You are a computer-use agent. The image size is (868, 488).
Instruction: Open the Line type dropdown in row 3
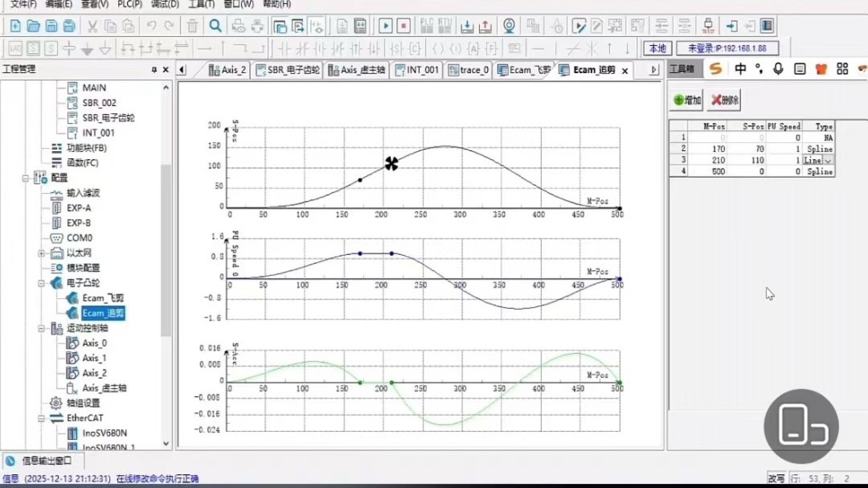(x=828, y=160)
